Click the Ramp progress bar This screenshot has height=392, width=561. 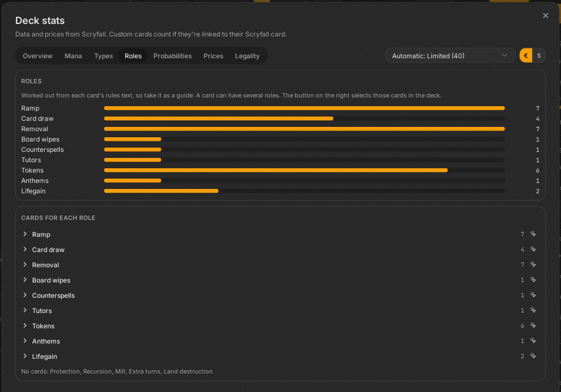[304, 108]
